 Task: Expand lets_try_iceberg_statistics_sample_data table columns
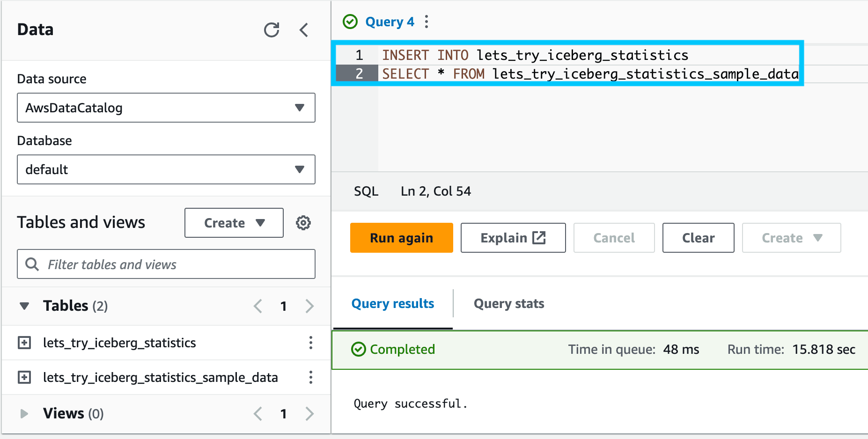tap(24, 377)
